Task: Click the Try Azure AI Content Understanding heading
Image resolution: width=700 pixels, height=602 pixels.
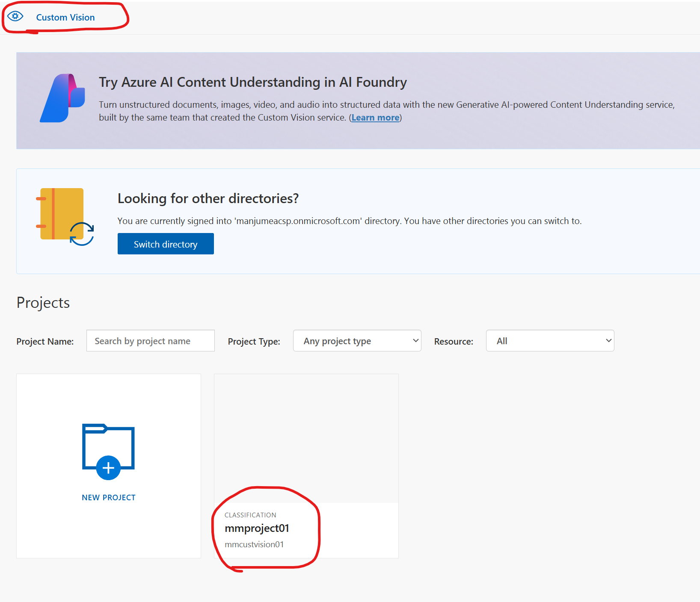Action: coord(253,82)
